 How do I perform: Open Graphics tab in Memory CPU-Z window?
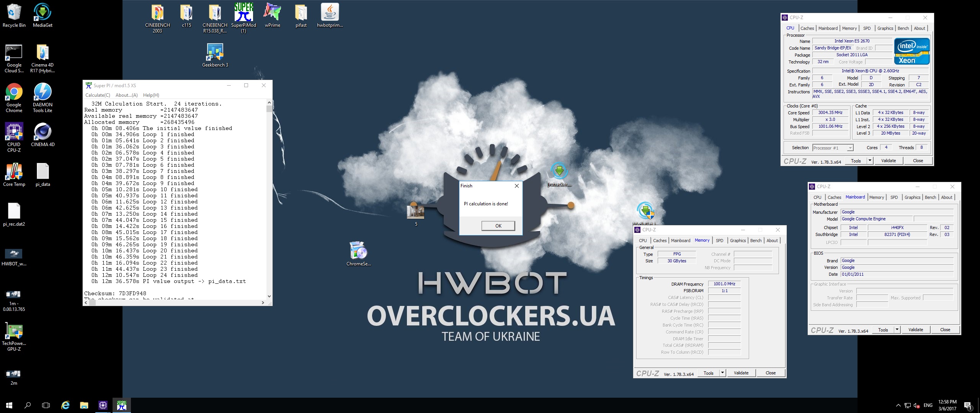(738, 241)
